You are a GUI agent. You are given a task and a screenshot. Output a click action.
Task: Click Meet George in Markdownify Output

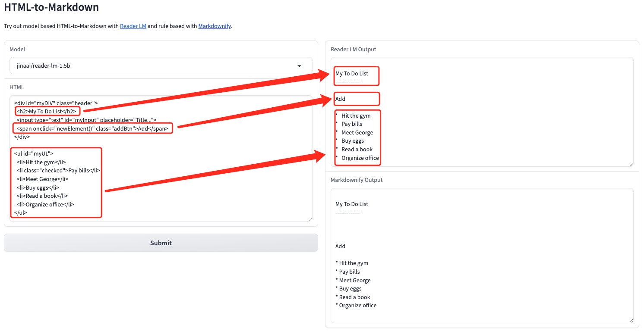355,280
